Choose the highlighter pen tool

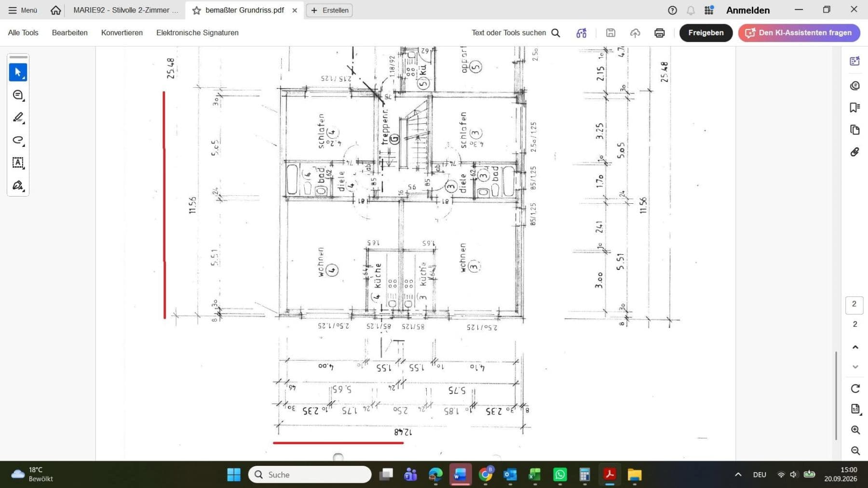coord(18,118)
